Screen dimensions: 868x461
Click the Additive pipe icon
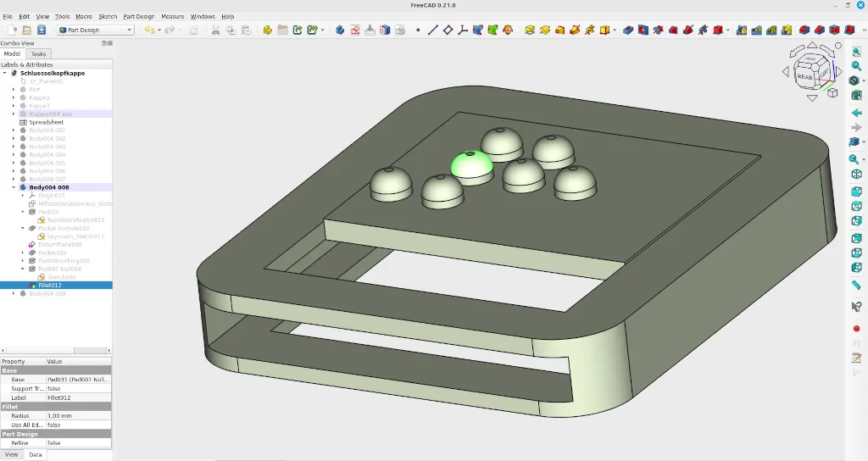[575, 30]
